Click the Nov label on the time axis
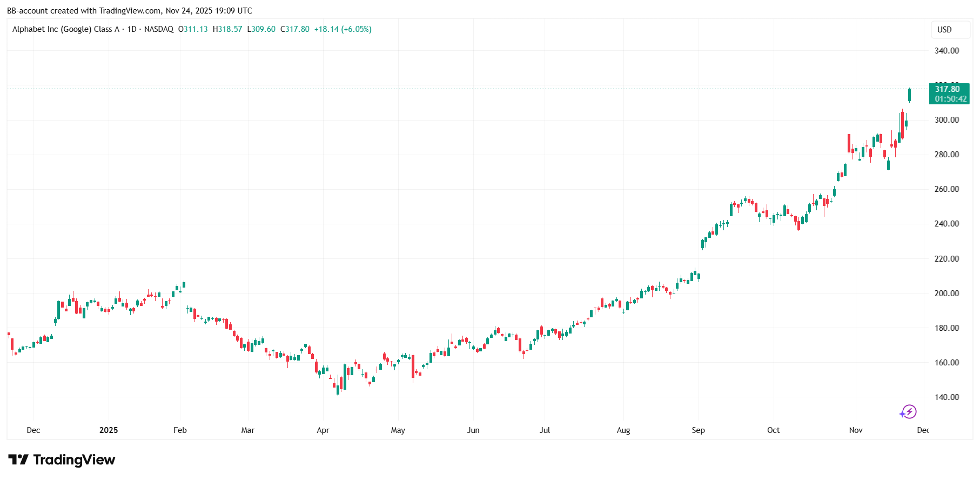Image resolution: width=980 pixels, height=480 pixels. click(855, 430)
